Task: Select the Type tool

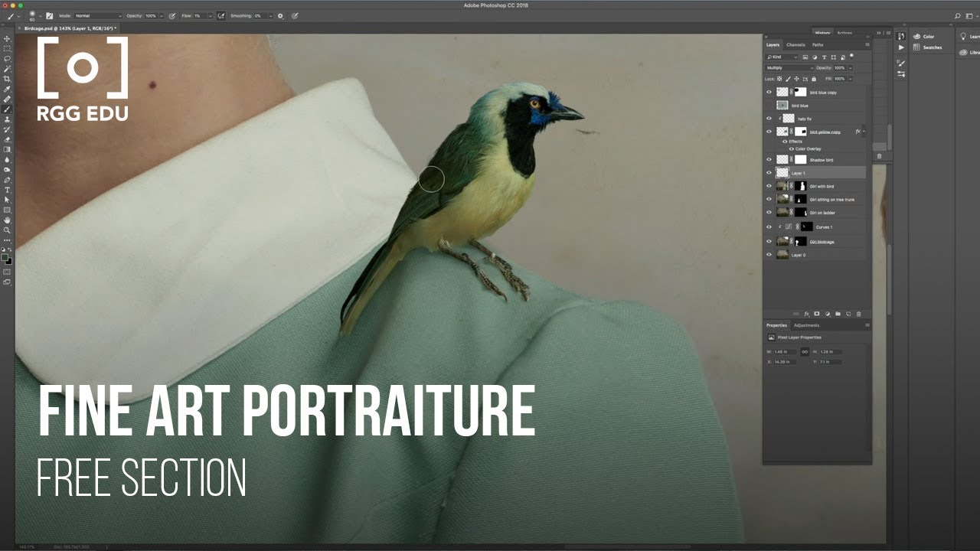Action: (8, 190)
